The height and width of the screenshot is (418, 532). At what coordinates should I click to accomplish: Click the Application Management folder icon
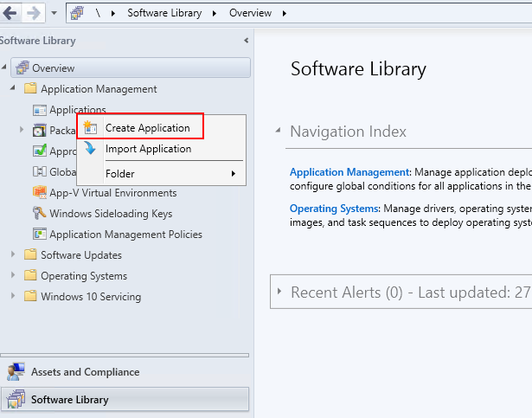pyautogui.click(x=30, y=88)
